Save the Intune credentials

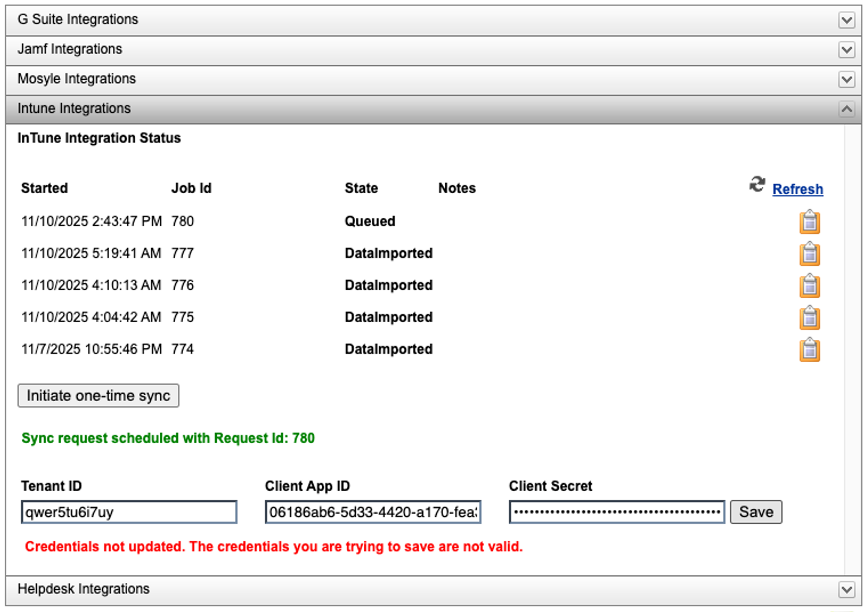point(756,512)
